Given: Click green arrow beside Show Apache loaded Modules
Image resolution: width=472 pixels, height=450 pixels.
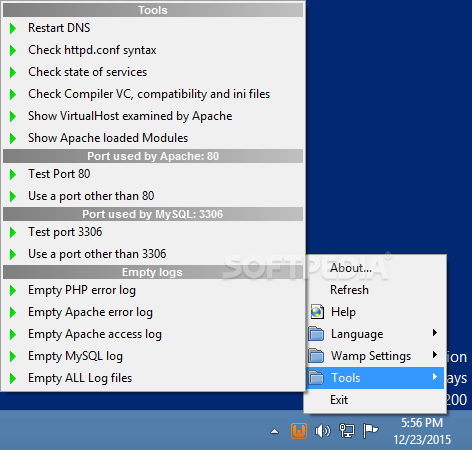Looking at the screenshot, I should click(x=13, y=138).
